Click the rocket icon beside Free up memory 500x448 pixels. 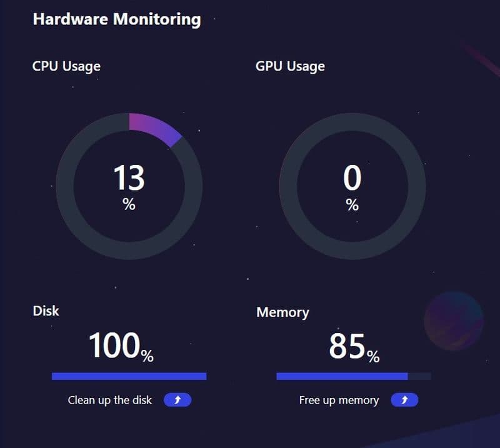click(404, 400)
